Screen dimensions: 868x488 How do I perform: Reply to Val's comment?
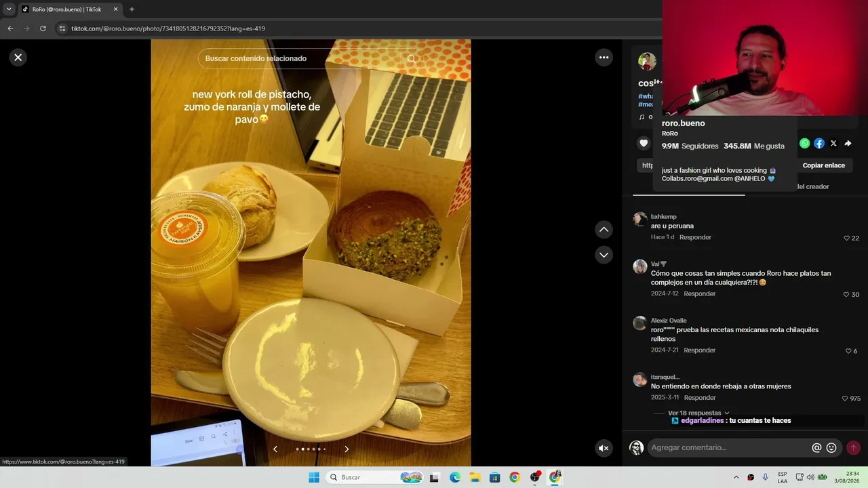700,293
